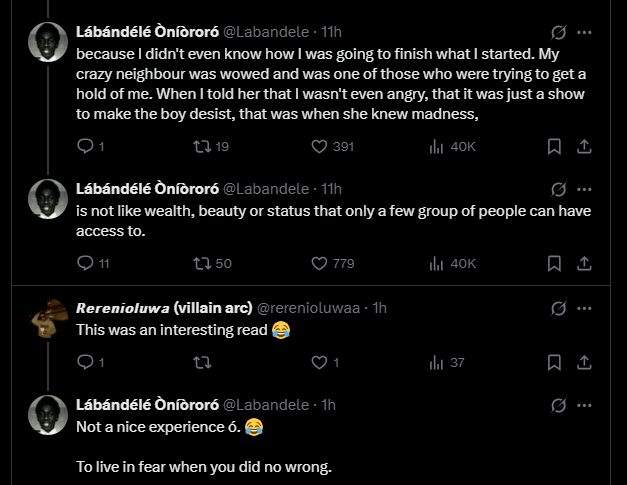Screen dimensions: 627x485
Task: Bookmark the first tweet about crazy neighbour
Action: pyautogui.click(x=554, y=147)
